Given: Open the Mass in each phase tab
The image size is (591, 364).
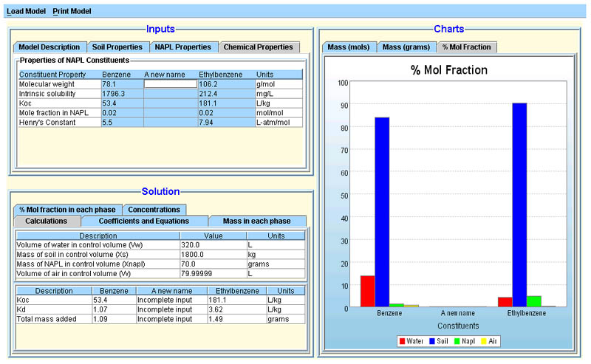Looking at the screenshot, I should (257, 221).
